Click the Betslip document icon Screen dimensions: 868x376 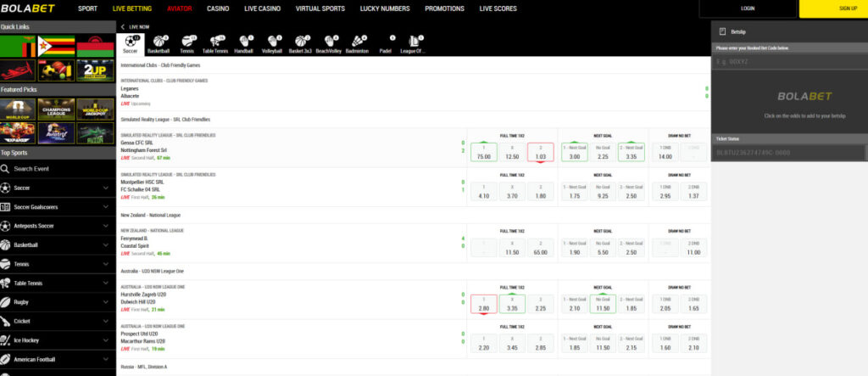[x=722, y=31]
